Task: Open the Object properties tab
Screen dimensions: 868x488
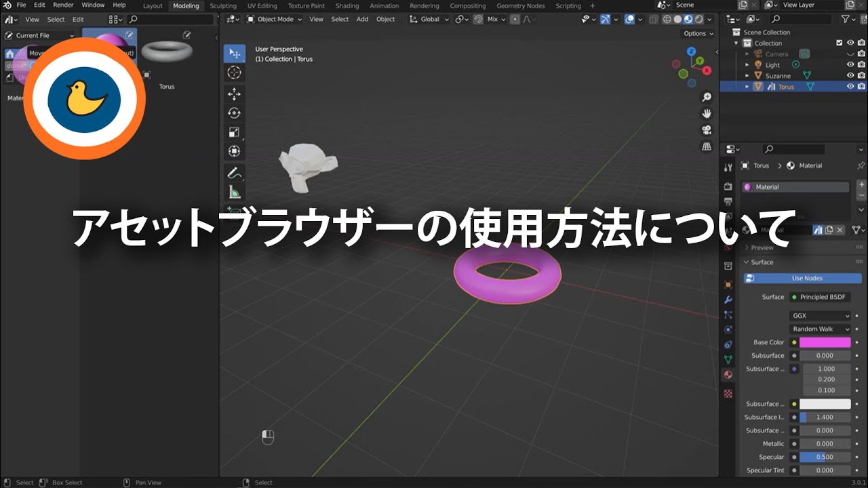Action: coord(728,285)
